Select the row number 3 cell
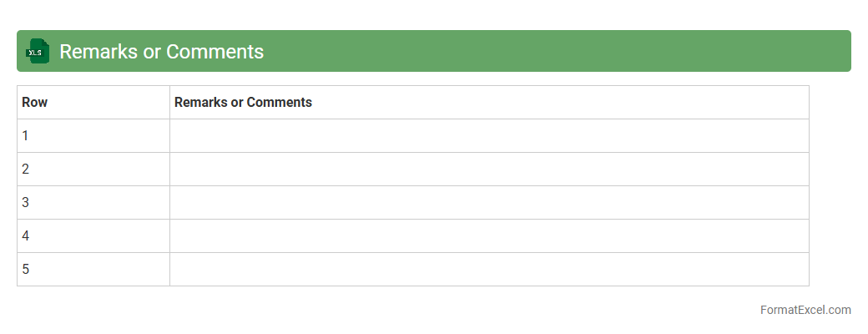Viewport: 868px width, 334px height. click(x=93, y=203)
